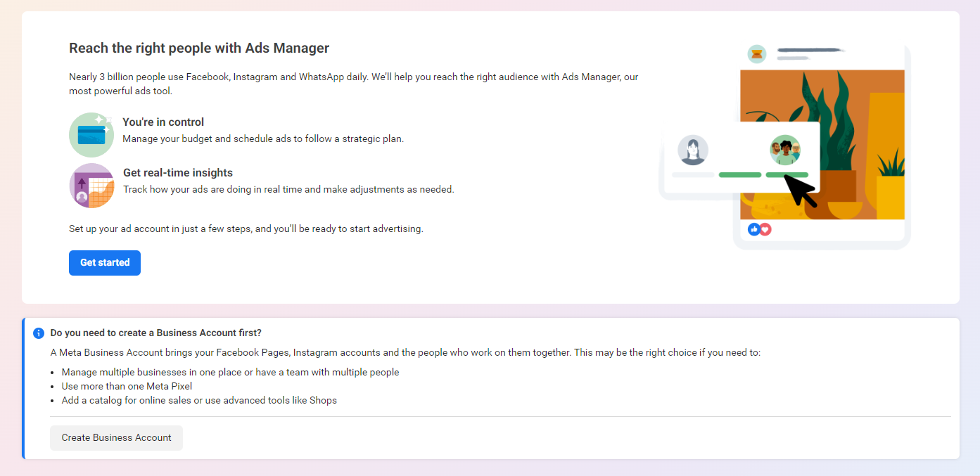This screenshot has height=476, width=980.
Task: Click bullet 'Use more than one Meta Pixel'
Action: click(127, 387)
